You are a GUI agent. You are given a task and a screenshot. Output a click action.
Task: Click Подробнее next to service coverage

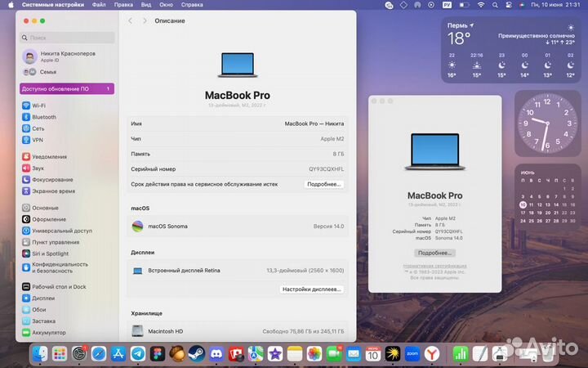click(324, 184)
